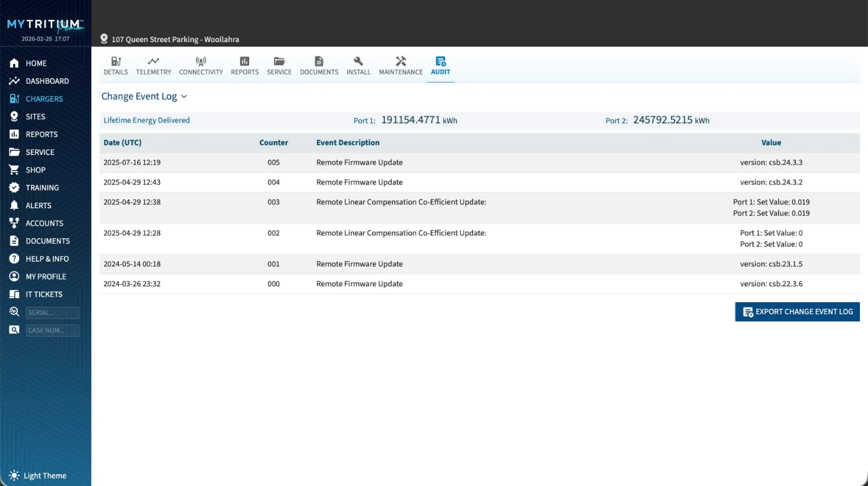Open the Details tab
Screen dimensions: 868x486
click(115, 66)
